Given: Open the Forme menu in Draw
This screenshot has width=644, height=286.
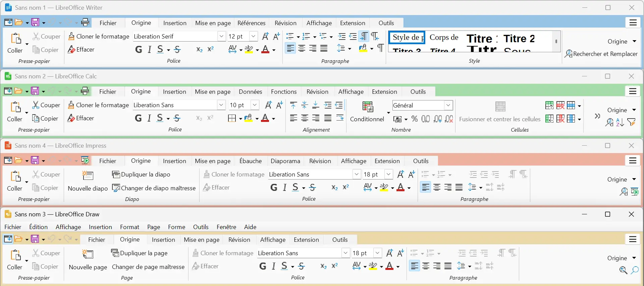Looking at the screenshot, I should pos(176,227).
